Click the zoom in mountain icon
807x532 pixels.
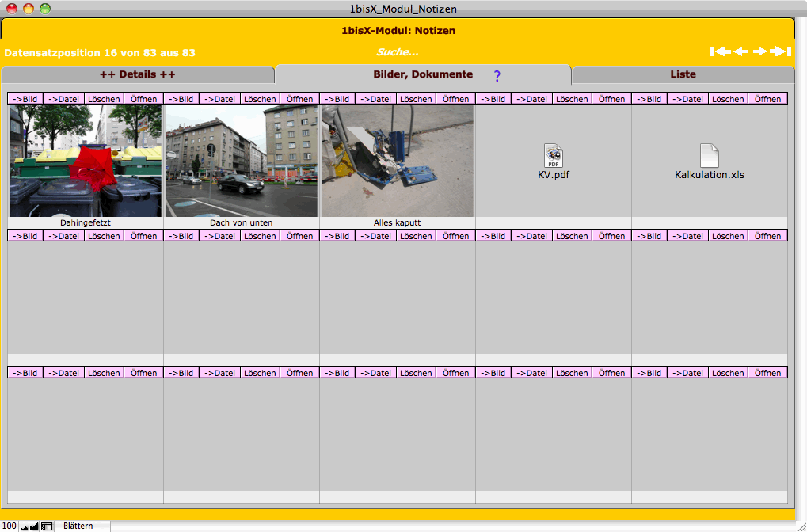[34, 526]
